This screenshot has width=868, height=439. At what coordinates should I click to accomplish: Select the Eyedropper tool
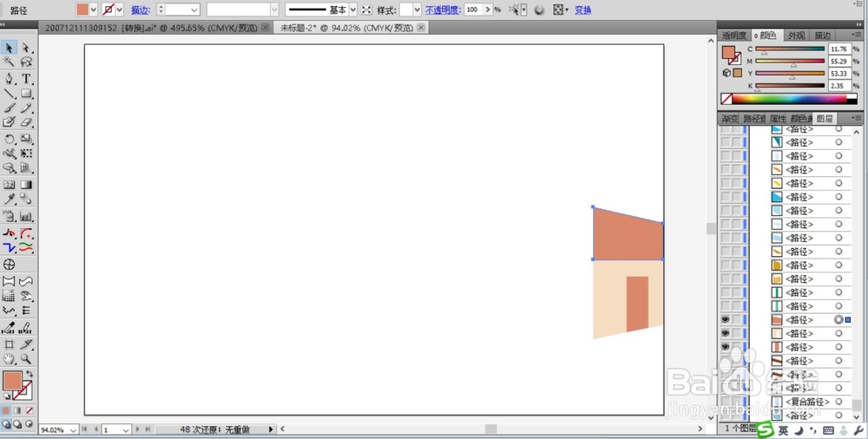pos(9,199)
